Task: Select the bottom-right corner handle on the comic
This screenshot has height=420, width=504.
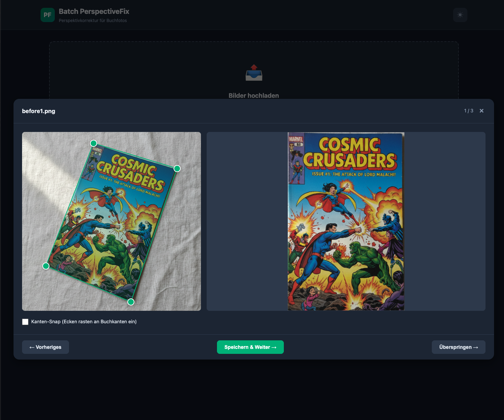Action: 131,302
